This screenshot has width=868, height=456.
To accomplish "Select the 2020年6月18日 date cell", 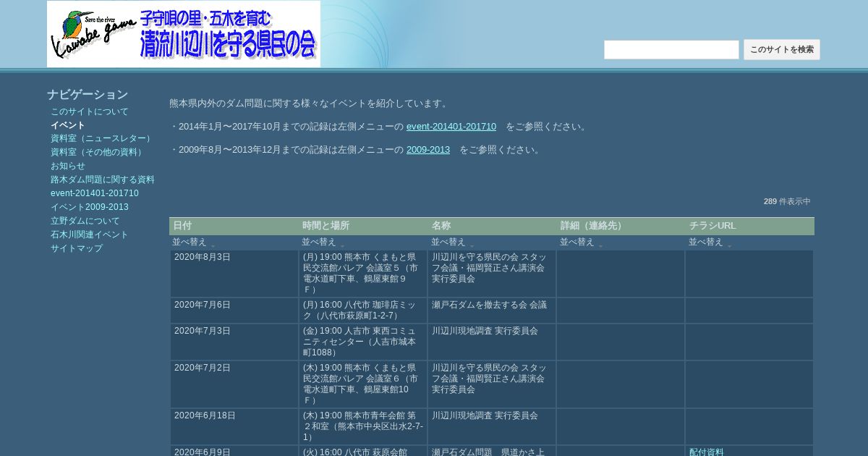I will [x=234, y=427].
